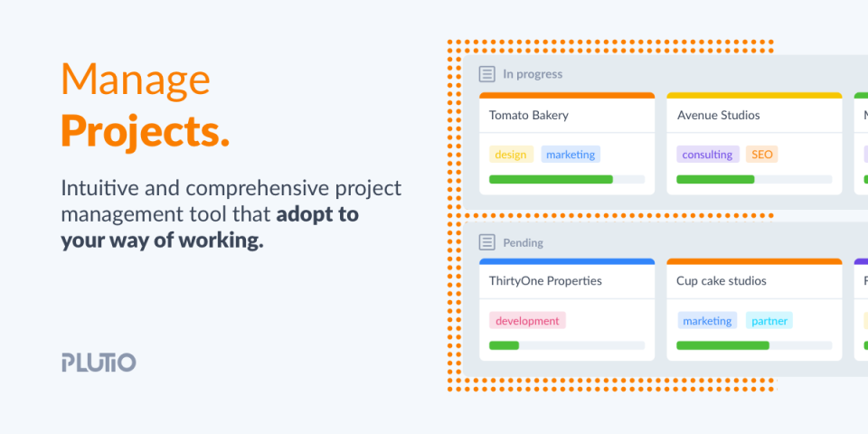This screenshot has height=434, width=868.
Task: Select the development tag on ThirtyOne Properties
Action: point(527,320)
